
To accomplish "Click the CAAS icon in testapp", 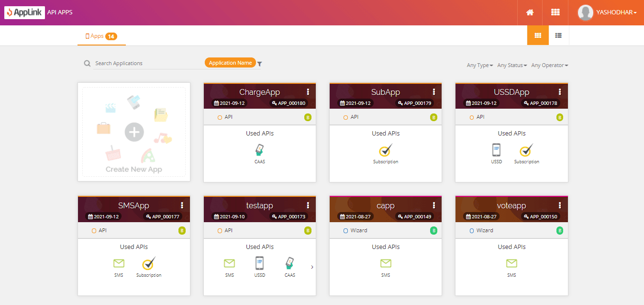I will click(289, 263).
